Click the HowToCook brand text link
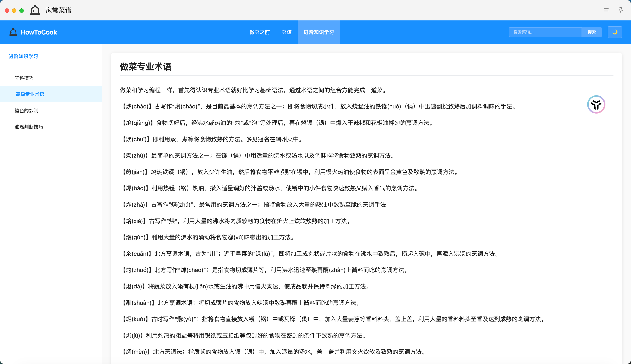Image resolution: width=631 pixels, height=364 pixels. [x=39, y=32]
